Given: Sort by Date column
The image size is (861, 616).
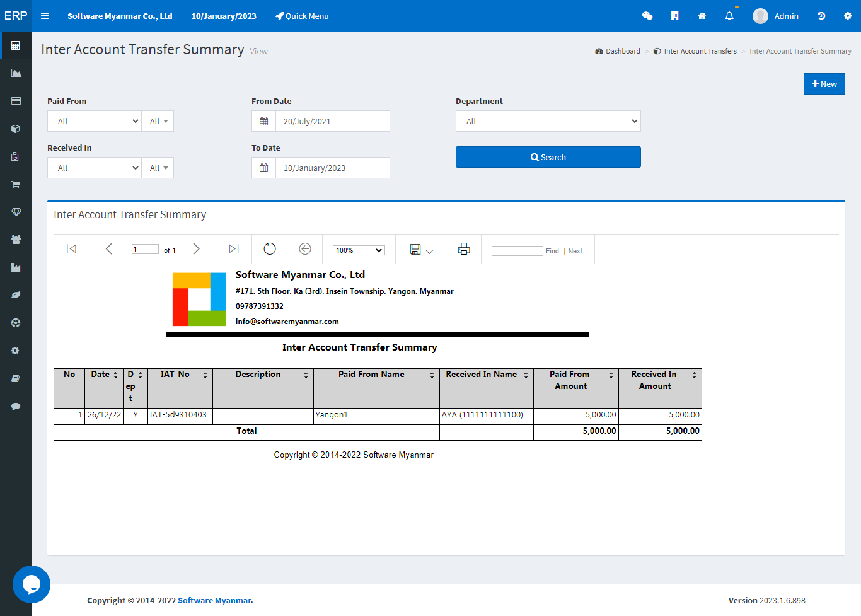Looking at the screenshot, I should (115, 375).
